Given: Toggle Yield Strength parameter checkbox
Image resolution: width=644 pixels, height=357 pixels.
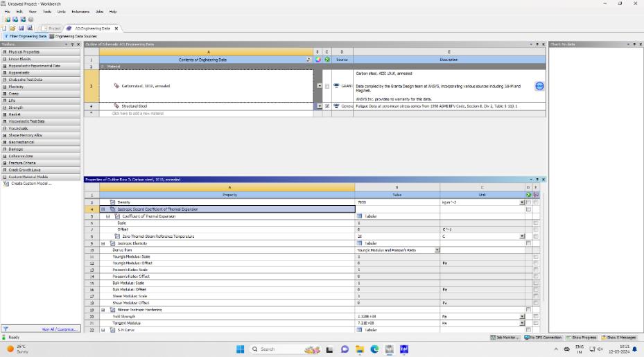Looking at the screenshot, I should click(x=536, y=316).
